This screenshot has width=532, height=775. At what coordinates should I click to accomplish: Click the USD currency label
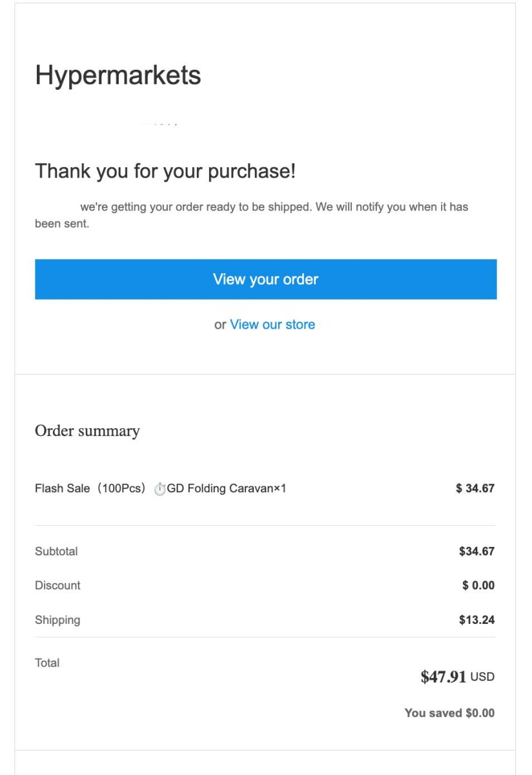click(482, 677)
